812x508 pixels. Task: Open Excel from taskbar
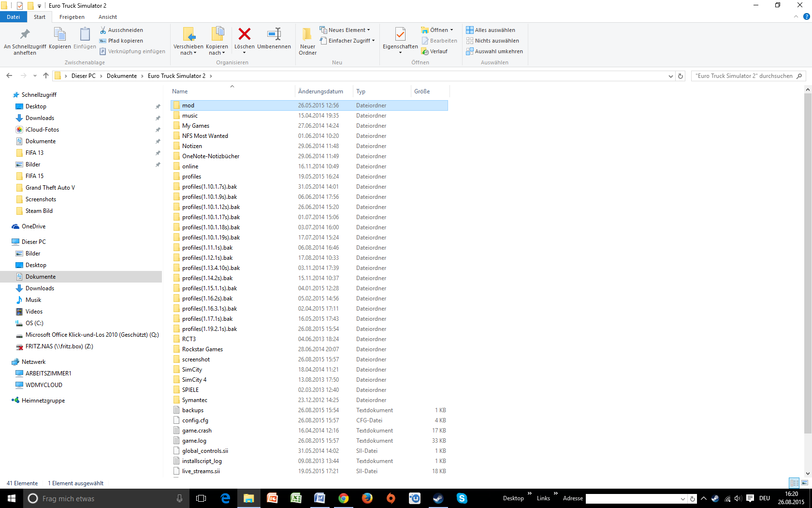click(296, 498)
